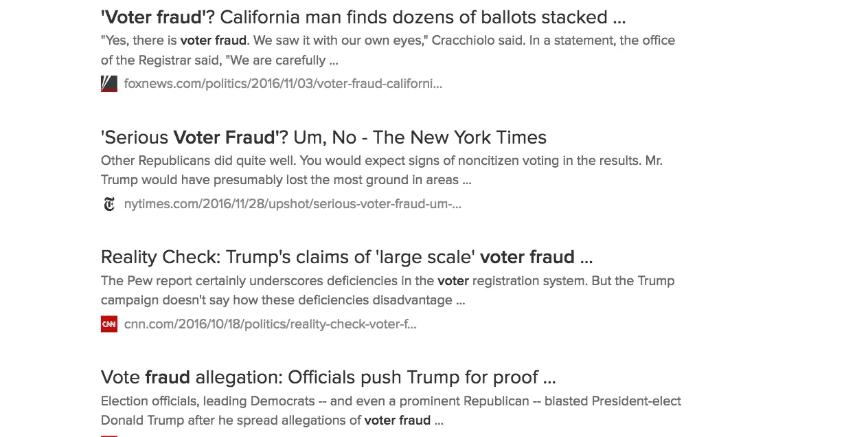This screenshot has height=437, width=868.
Task: Click 'The New York Times' in the headline
Action: pos(459,137)
